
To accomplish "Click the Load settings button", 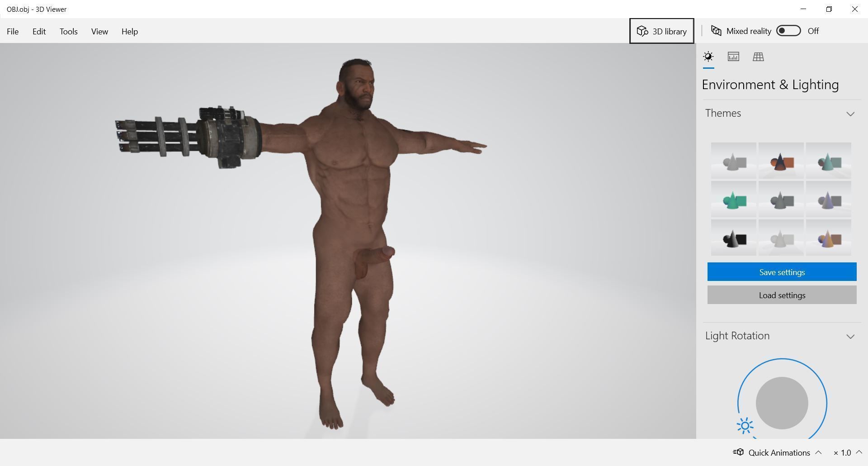I will click(782, 295).
